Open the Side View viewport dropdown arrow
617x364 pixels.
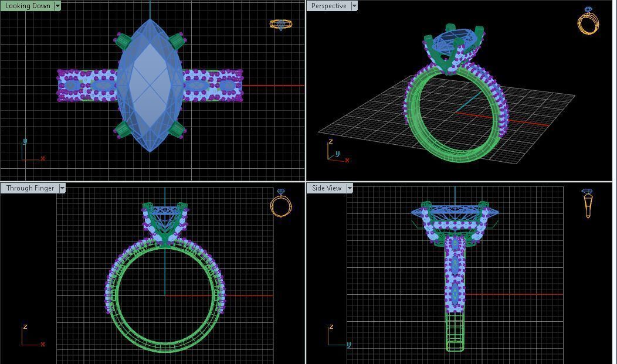(x=350, y=188)
